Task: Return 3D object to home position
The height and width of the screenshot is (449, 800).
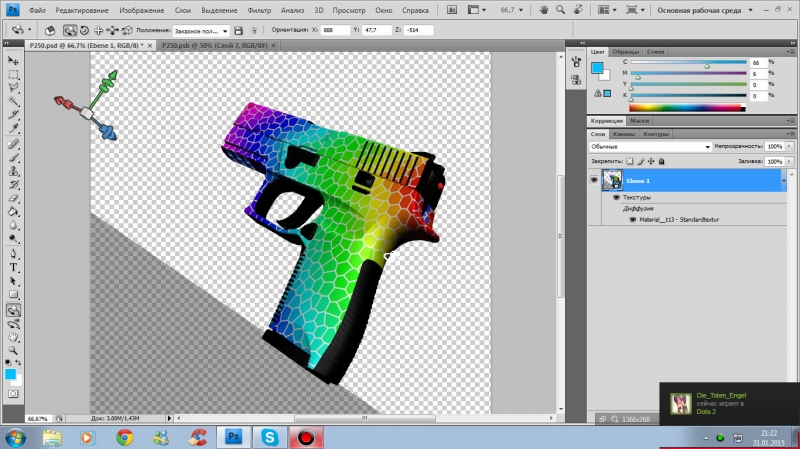Action: 49,31
